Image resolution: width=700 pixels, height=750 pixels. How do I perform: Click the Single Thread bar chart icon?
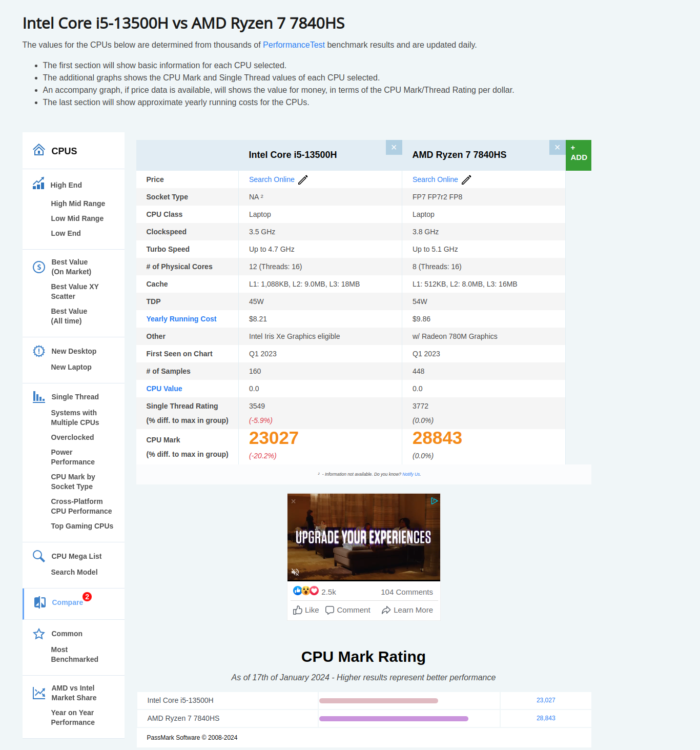(x=39, y=396)
